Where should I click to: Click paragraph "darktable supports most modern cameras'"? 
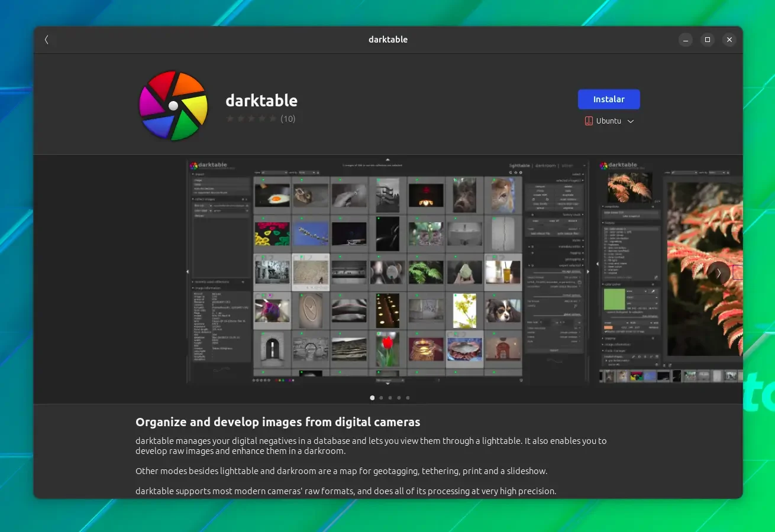pos(346,491)
